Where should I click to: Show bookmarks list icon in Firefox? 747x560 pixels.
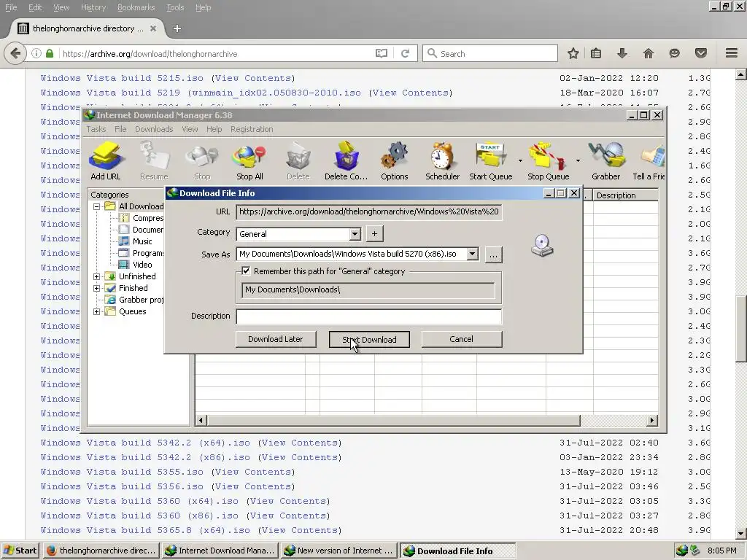click(x=595, y=53)
